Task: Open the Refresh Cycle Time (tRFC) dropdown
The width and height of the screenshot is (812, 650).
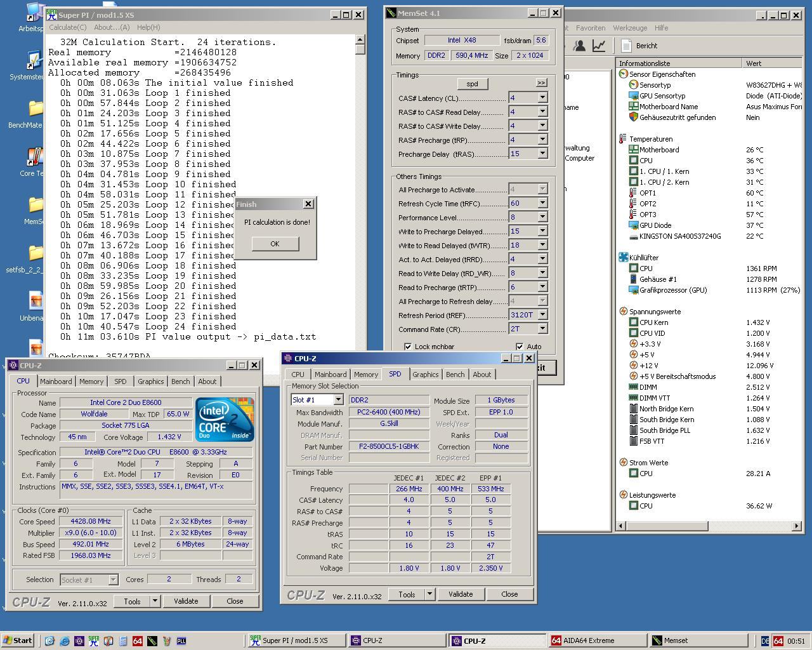Action: 542,203
